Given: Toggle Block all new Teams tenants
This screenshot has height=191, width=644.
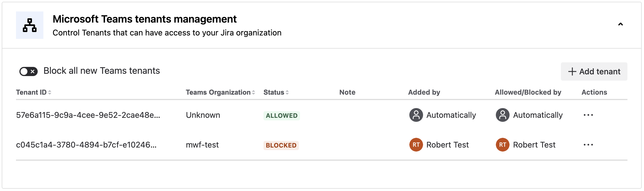Looking at the screenshot, I should [28, 71].
